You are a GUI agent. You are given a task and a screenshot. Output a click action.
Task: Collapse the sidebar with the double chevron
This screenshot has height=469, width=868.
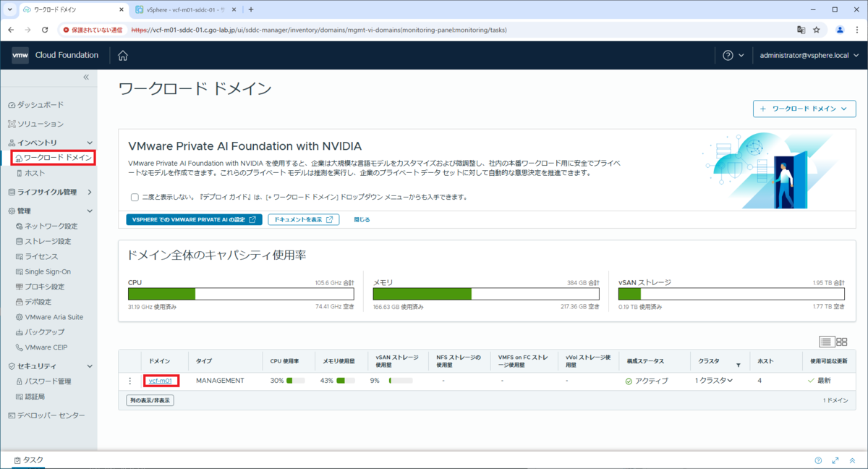[x=85, y=77]
